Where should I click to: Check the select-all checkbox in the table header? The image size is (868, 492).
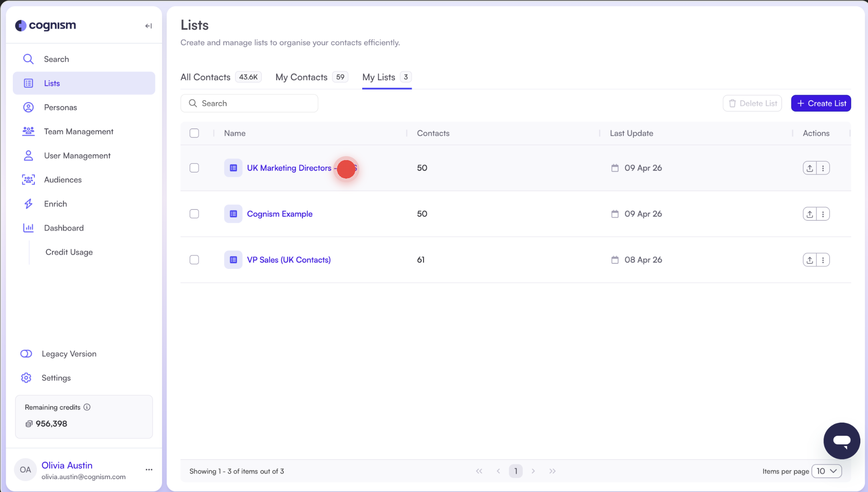[x=194, y=133]
